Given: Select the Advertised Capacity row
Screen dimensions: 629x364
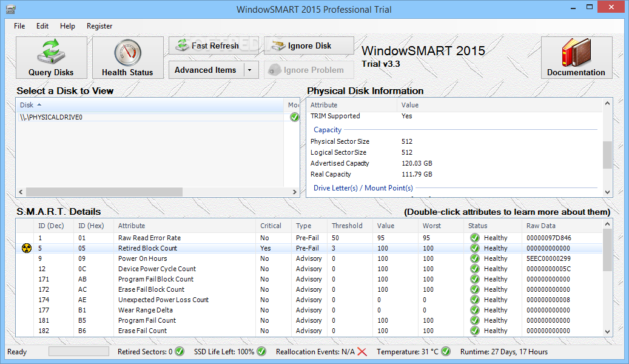Looking at the screenshot, I should (x=454, y=163).
